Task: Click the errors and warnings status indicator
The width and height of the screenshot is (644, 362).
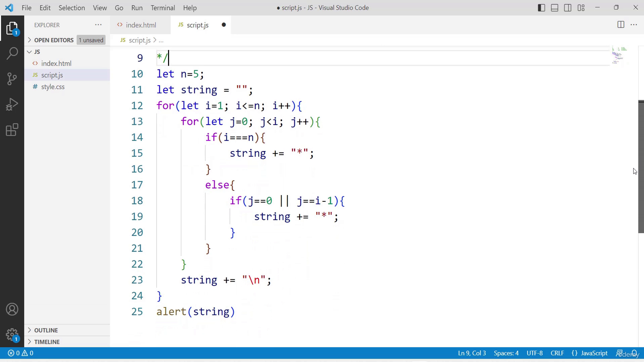Action: (x=20, y=353)
